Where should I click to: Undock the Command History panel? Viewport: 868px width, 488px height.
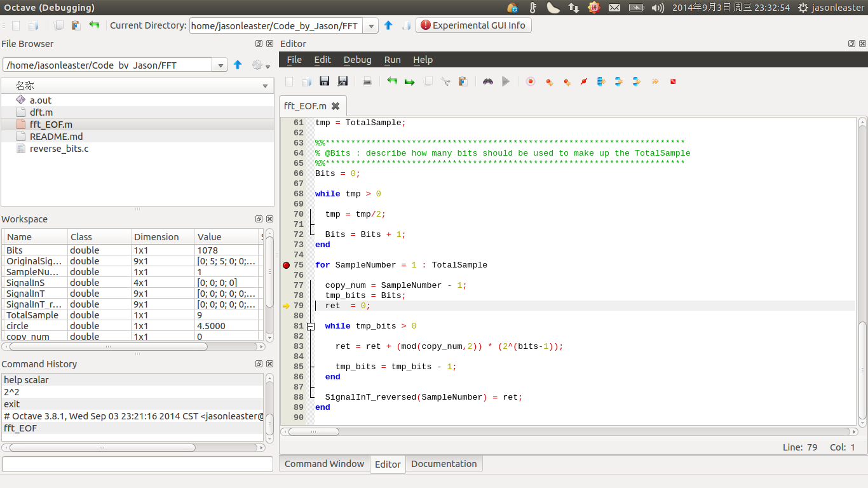coord(259,364)
